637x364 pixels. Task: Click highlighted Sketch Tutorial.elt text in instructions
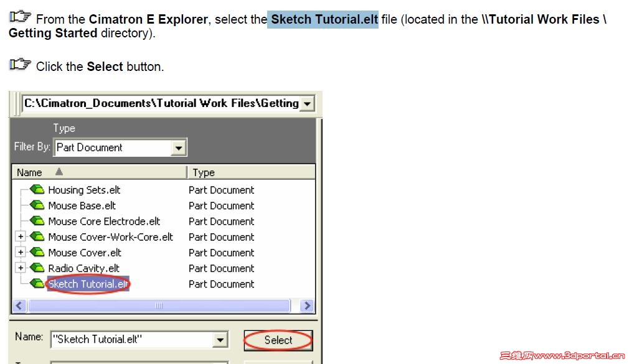tap(324, 19)
